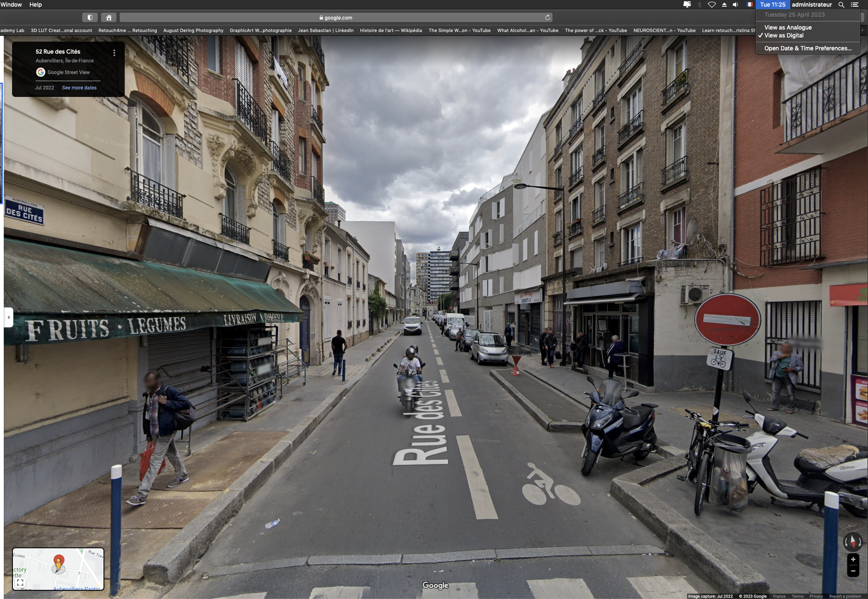868x599 pixels.
Task: Reload the page with the refresh icon
Action: coord(547,17)
